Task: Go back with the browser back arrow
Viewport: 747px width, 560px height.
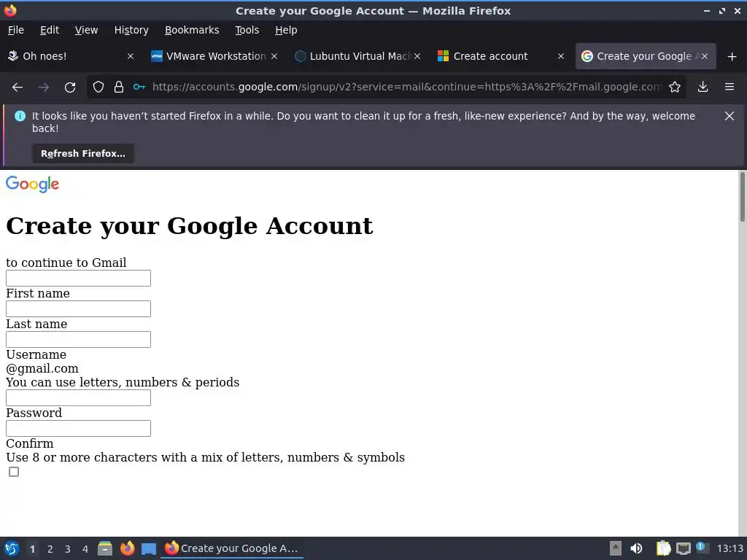Action: point(18,87)
